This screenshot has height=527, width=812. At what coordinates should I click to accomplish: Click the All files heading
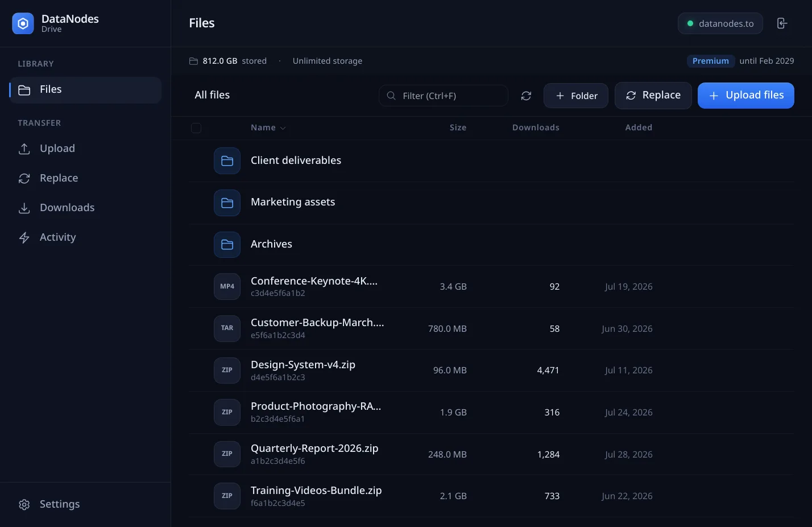pos(212,95)
